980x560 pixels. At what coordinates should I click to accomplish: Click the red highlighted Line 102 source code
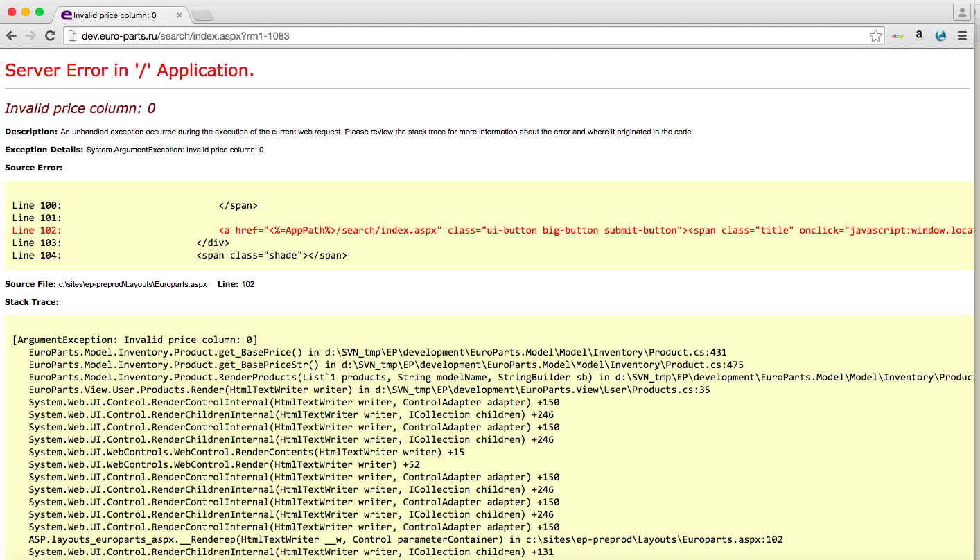tap(485, 230)
